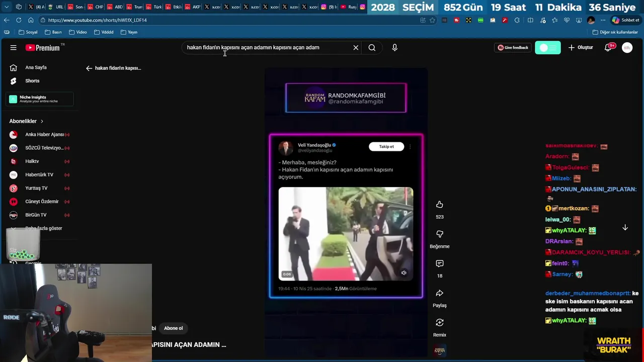
Task: Open the Cüneyt Özdemir subscription channel
Action: pos(40,201)
